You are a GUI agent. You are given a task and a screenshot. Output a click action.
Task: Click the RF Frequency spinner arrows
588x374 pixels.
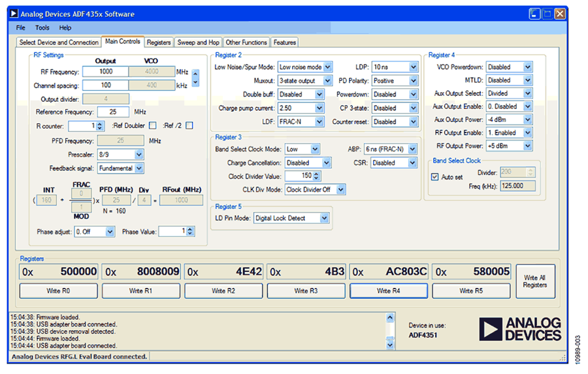(195, 78)
